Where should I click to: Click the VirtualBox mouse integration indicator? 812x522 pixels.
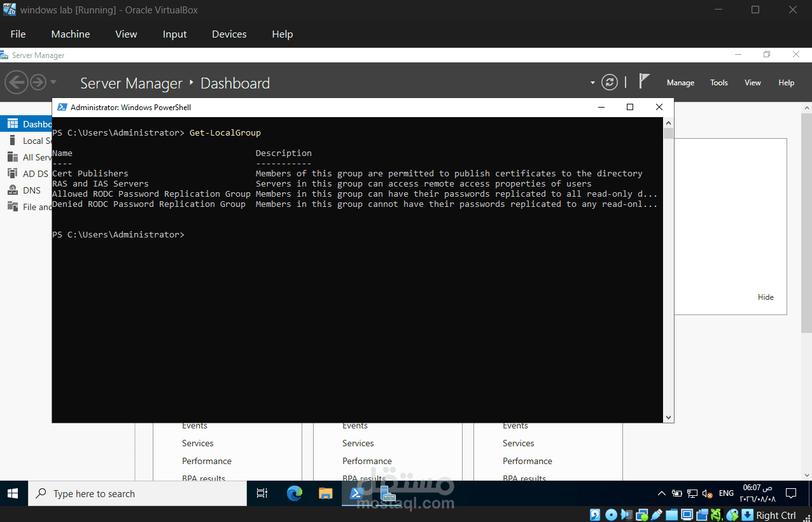pyautogui.click(x=732, y=515)
